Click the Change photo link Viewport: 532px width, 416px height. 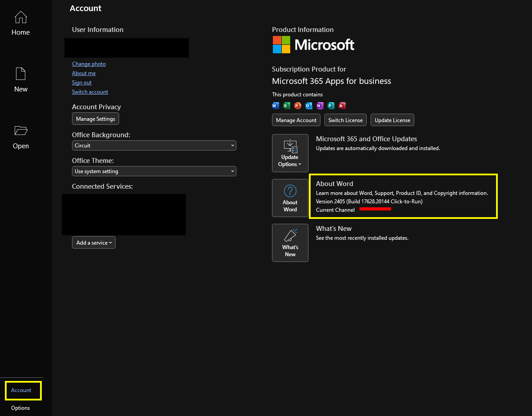[x=89, y=64]
